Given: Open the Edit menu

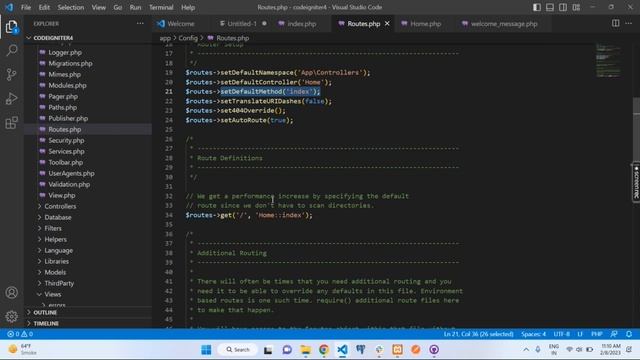Looking at the screenshot, I should click(x=44, y=7).
